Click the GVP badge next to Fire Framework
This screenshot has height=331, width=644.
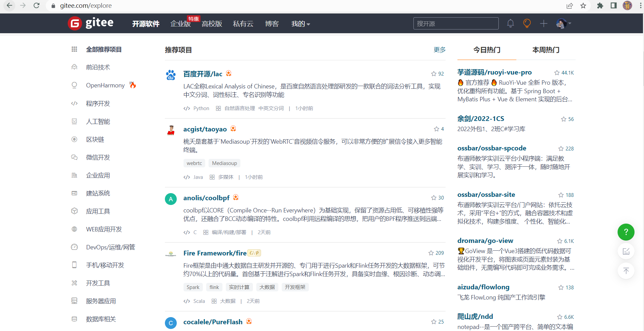click(x=254, y=253)
